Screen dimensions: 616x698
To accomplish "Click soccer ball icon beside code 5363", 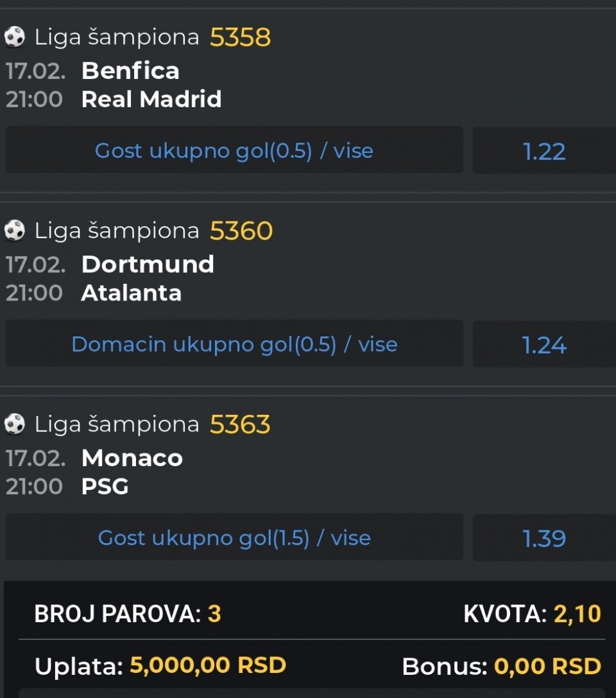I will coord(14,424).
